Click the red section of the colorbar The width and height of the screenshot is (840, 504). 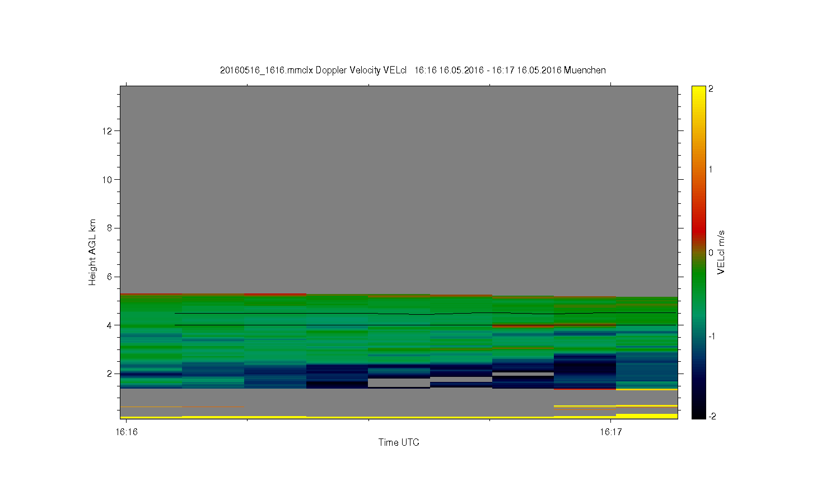coord(698,227)
